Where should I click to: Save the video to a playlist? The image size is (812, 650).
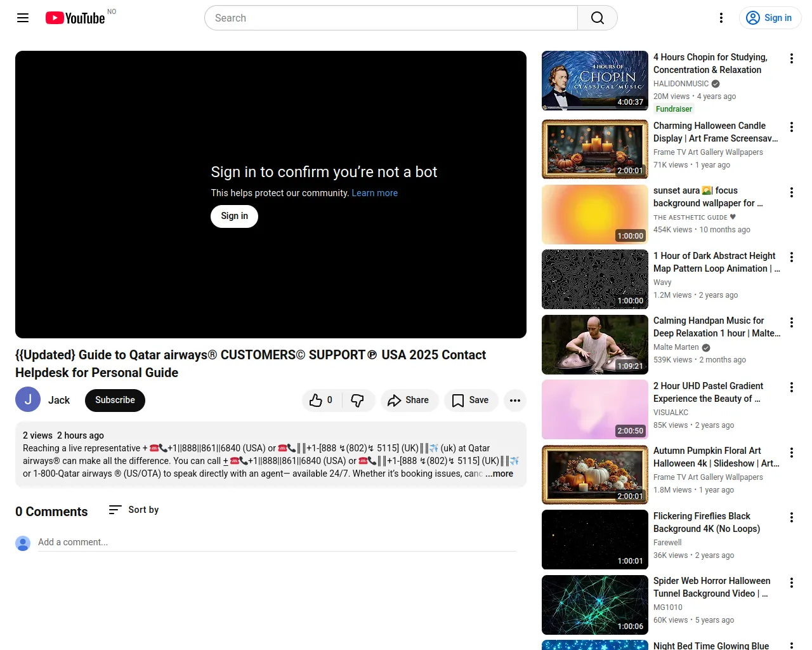(x=471, y=401)
